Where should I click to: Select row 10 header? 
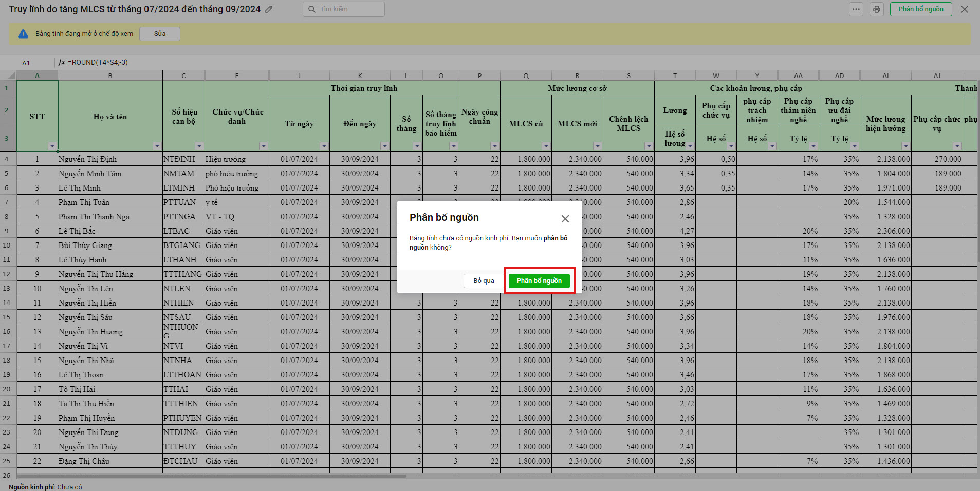[7, 245]
